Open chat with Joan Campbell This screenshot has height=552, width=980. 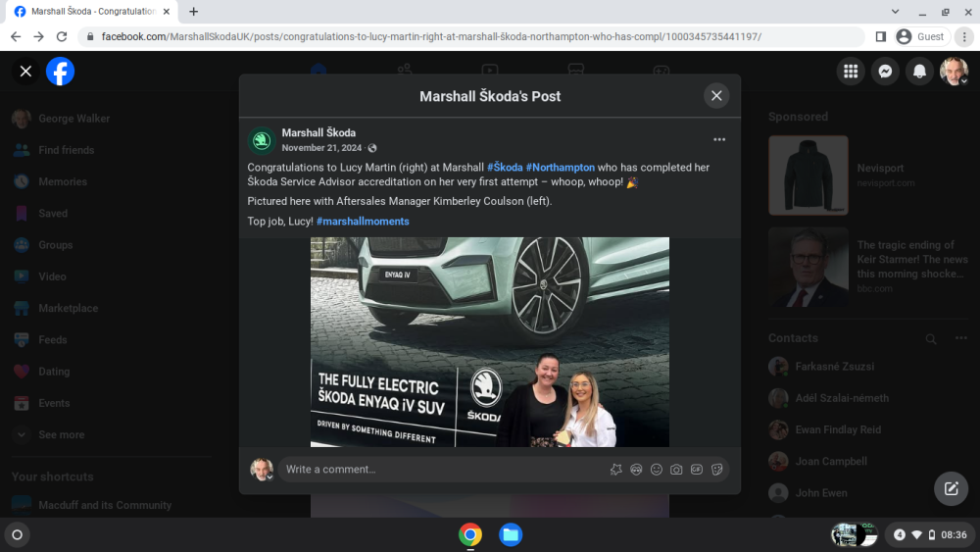tap(868, 462)
